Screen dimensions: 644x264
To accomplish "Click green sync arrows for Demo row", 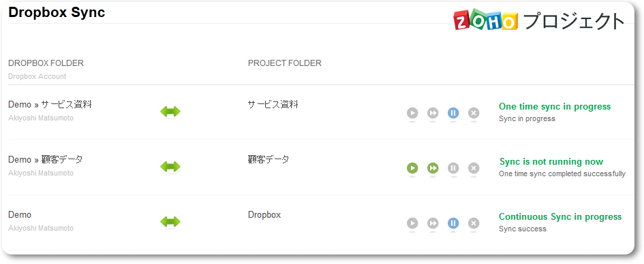I will tap(170, 222).
